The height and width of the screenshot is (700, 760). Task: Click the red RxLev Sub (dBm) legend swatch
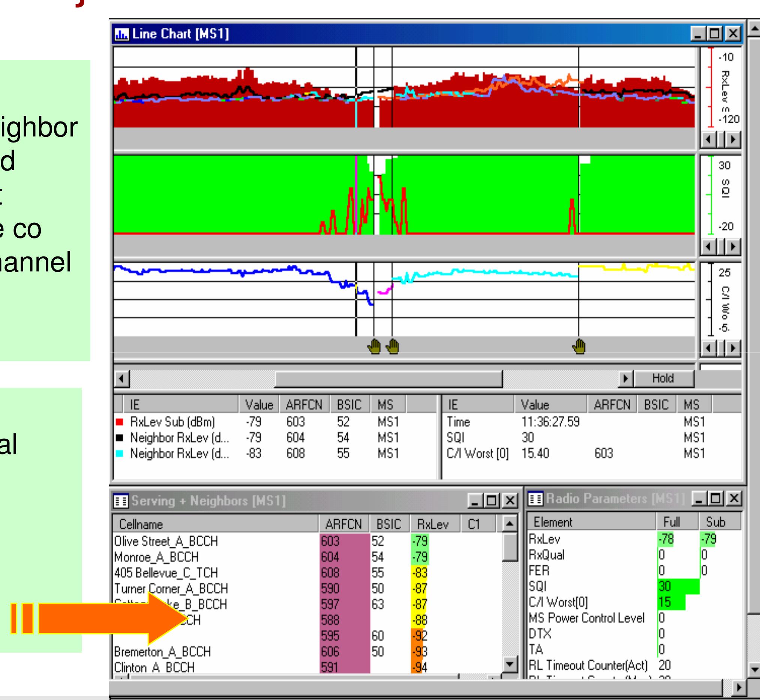pyautogui.click(x=119, y=422)
